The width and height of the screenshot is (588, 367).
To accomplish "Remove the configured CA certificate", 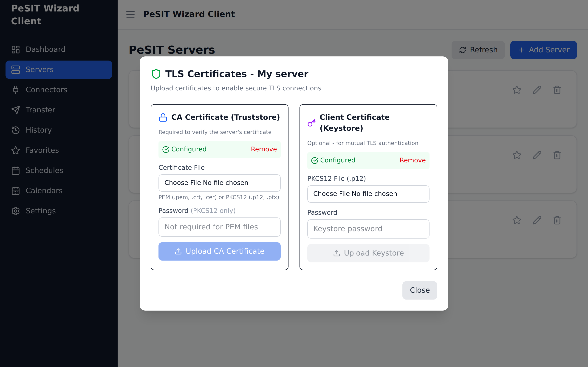I will [x=264, y=149].
